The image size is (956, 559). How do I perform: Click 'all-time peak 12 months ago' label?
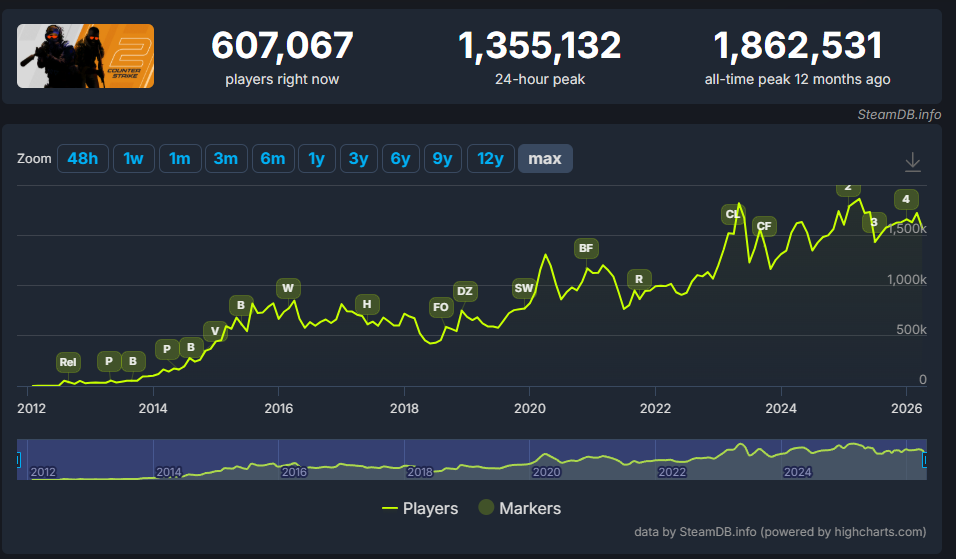pyautogui.click(x=797, y=79)
